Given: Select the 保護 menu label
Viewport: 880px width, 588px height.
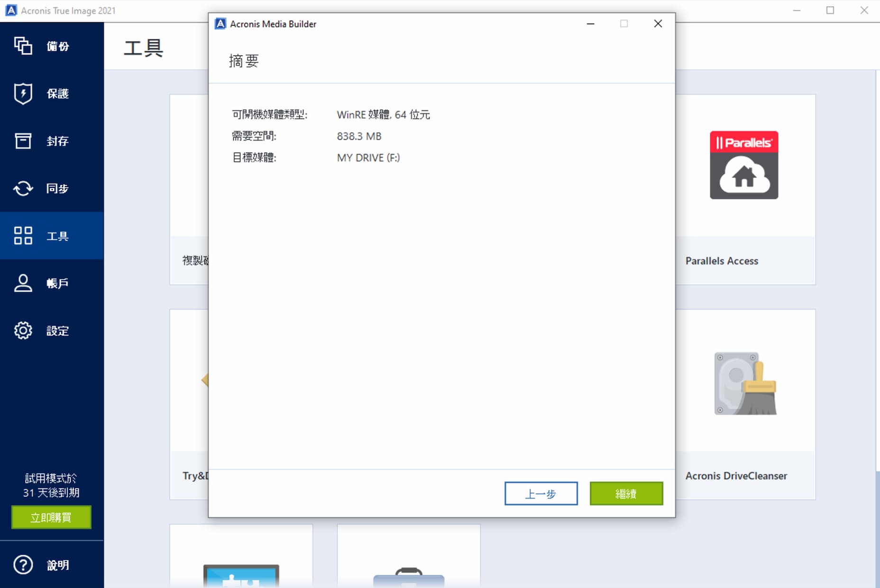Looking at the screenshot, I should [x=58, y=93].
